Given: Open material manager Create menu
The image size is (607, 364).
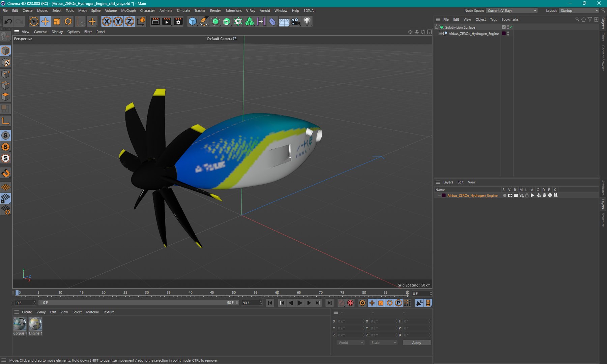Looking at the screenshot, I should pos(27,312).
